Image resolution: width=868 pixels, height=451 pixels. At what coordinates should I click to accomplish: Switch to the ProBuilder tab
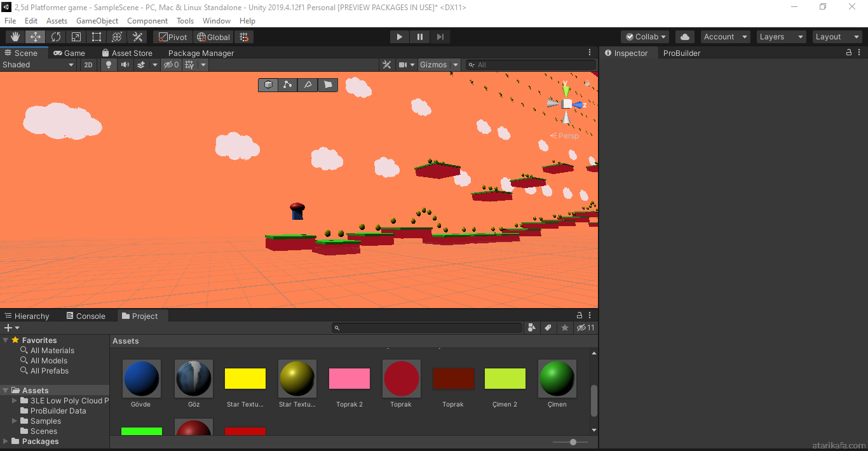coord(681,53)
